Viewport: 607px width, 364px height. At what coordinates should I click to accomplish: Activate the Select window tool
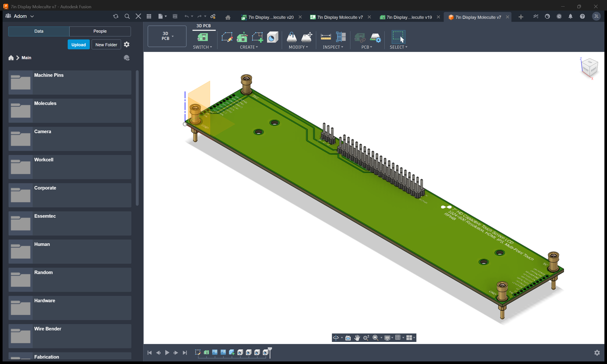(x=398, y=37)
